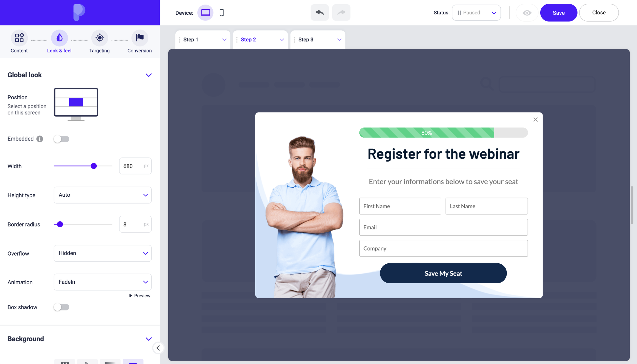Click the Save button

pyautogui.click(x=559, y=13)
